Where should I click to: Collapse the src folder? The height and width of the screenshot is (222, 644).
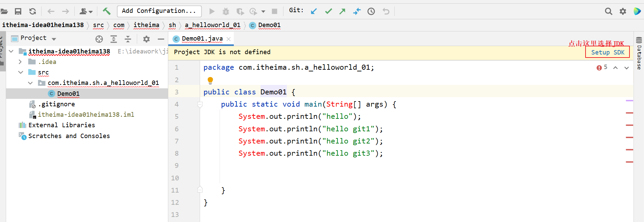(21, 72)
